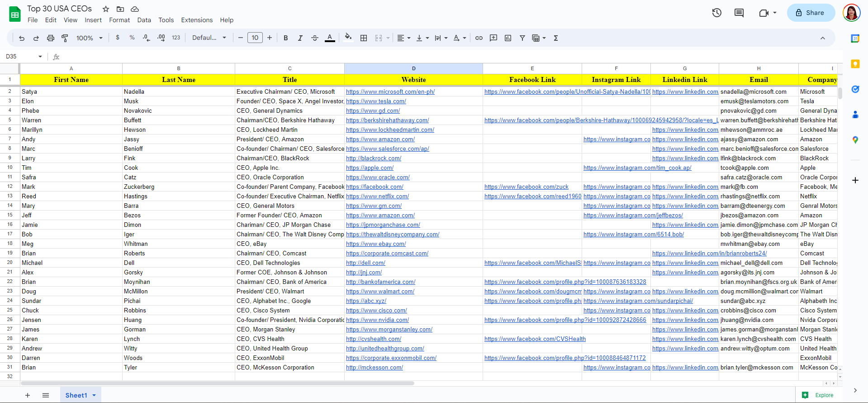Open Google Contacts in the side panel
The image size is (868, 403).
[x=855, y=115]
